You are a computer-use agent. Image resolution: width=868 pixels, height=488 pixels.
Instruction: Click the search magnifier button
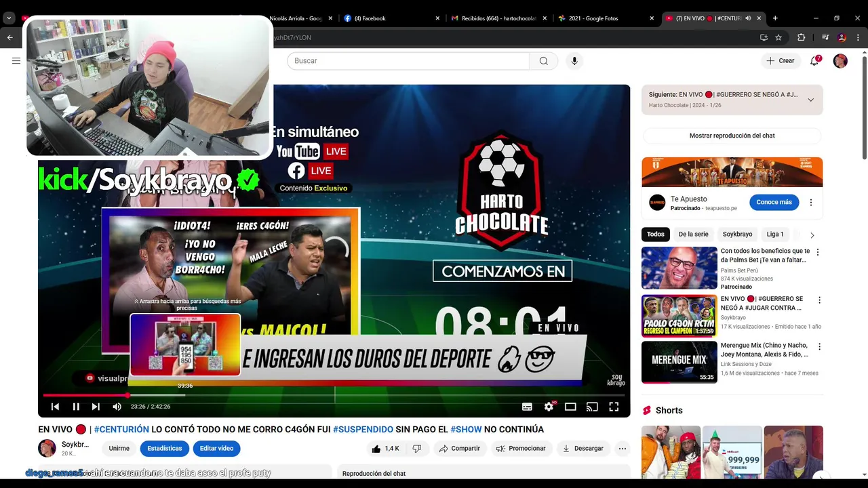tap(544, 61)
